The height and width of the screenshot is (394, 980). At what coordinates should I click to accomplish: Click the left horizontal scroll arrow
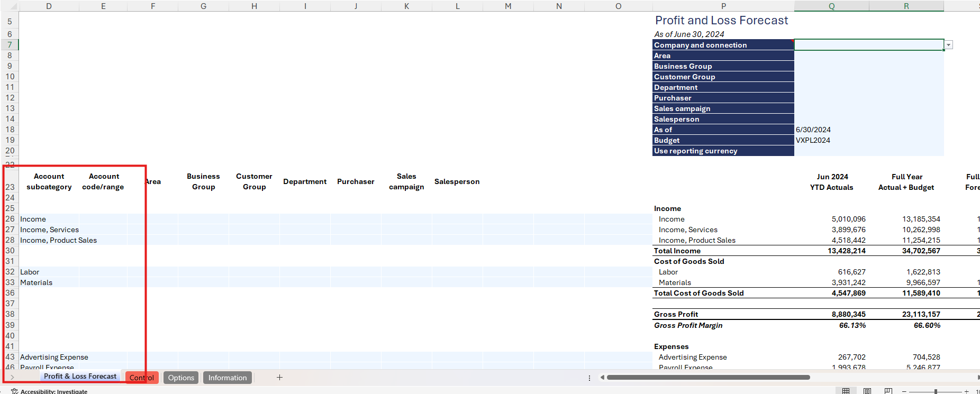pyautogui.click(x=602, y=377)
